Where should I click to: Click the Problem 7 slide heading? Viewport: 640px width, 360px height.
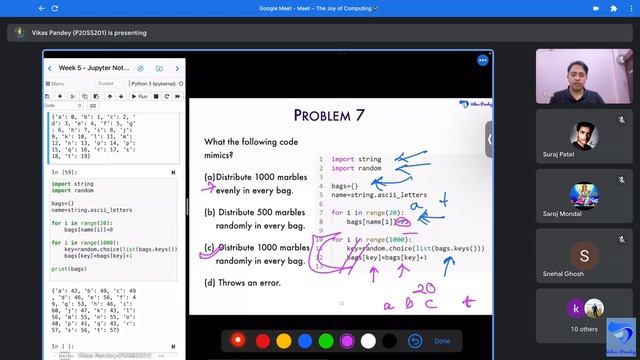[329, 116]
